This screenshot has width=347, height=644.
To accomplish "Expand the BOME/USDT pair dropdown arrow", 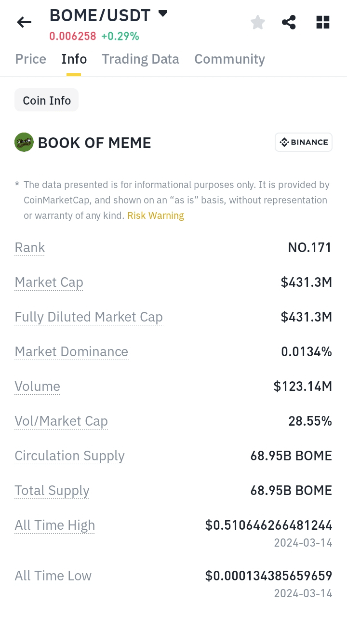I will click(163, 13).
